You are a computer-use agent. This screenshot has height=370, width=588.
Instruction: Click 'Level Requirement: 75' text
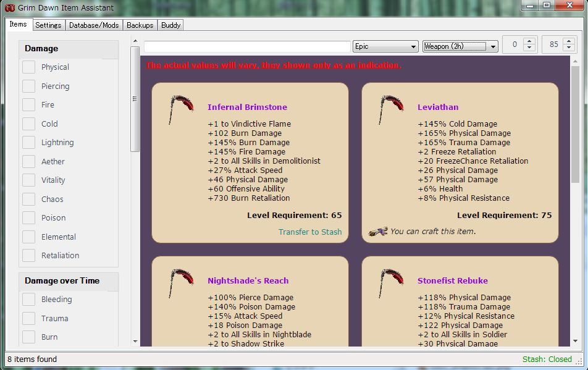(x=505, y=215)
